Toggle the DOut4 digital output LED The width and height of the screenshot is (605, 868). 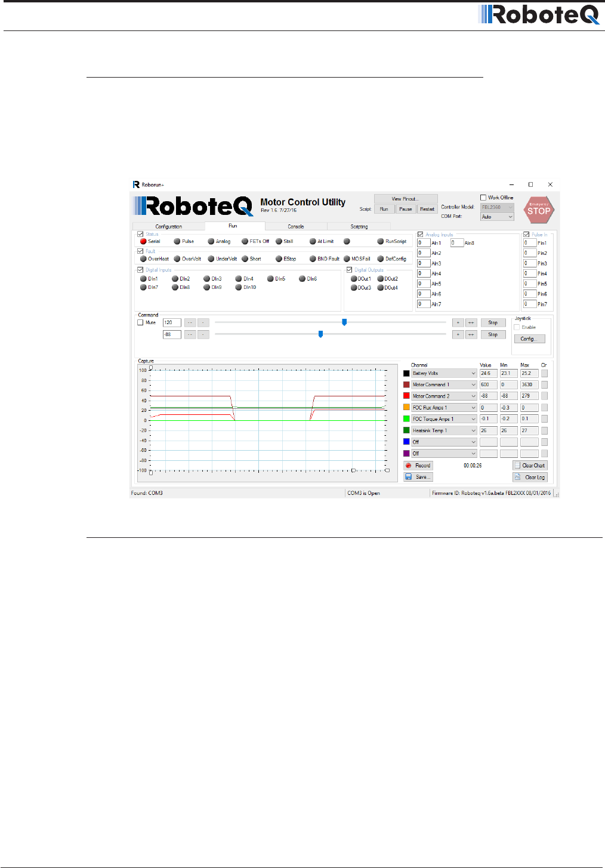click(381, 287)
